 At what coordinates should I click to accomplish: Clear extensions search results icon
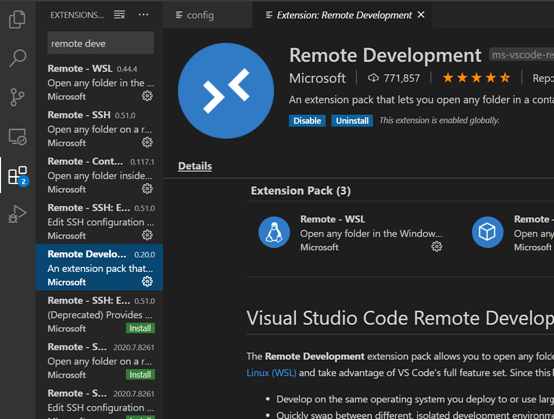coord(119,15)
